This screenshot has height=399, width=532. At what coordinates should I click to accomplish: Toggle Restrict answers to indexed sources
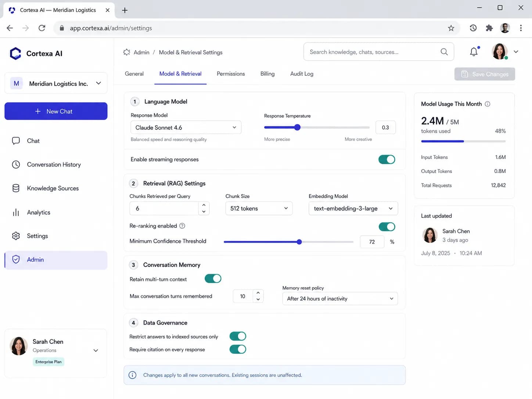(x=238, y=336)
